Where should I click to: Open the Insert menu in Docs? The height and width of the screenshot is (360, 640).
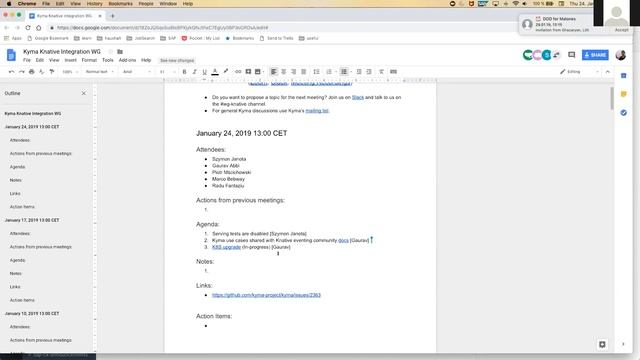click(70, 60)
